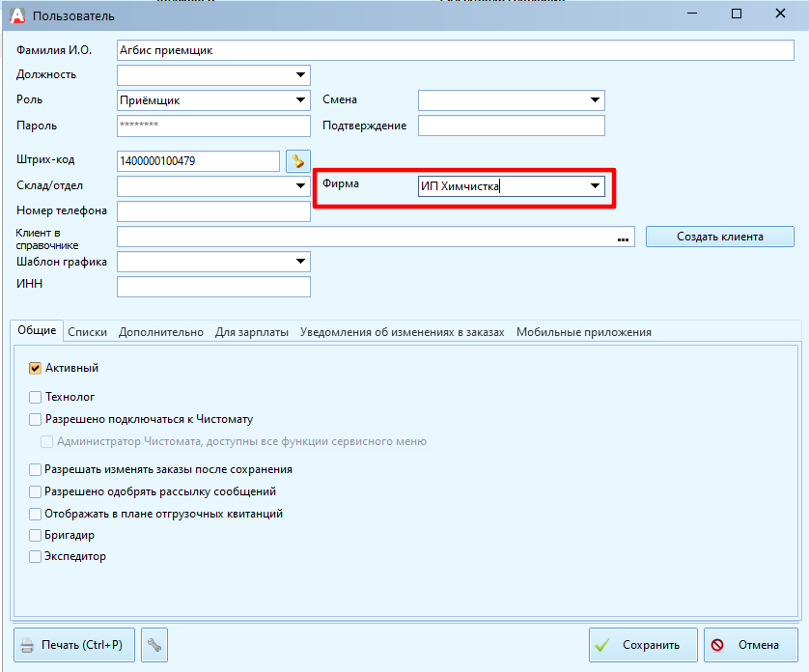The image size is (809, 672).
Task: Open the Списки tab
Action: point(87,332)
